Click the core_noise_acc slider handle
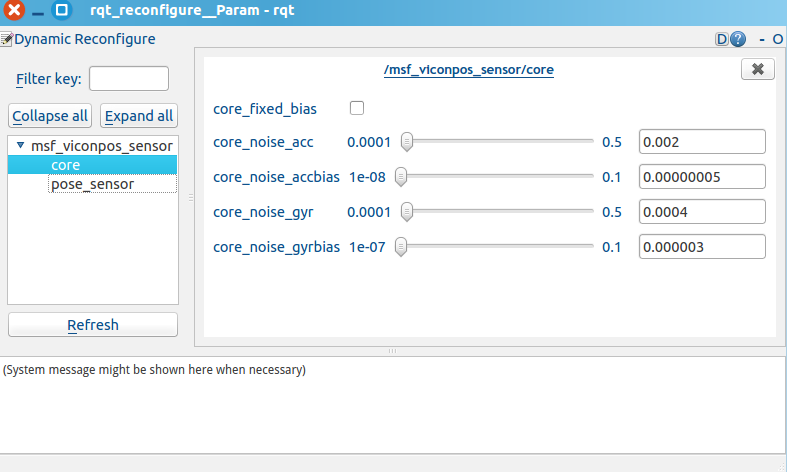The height and width of the screenshot is (472, 787). click(x=407, y=142)
